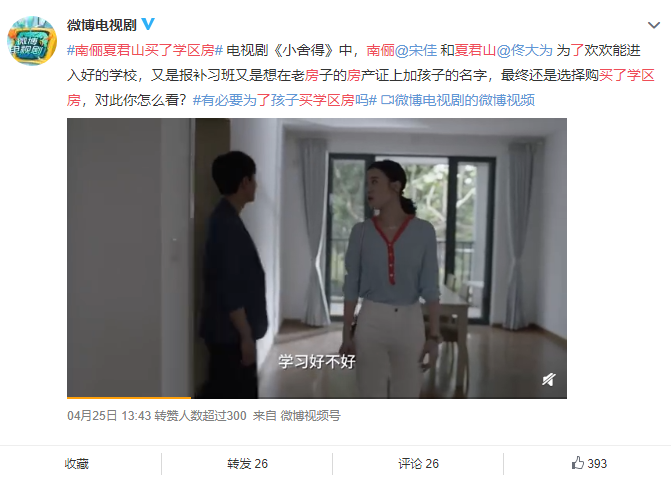This screenshot has height=479, width=671.
Task: Open hashtag #南俪夏君山买了学区房#
Action: (145, 51)
